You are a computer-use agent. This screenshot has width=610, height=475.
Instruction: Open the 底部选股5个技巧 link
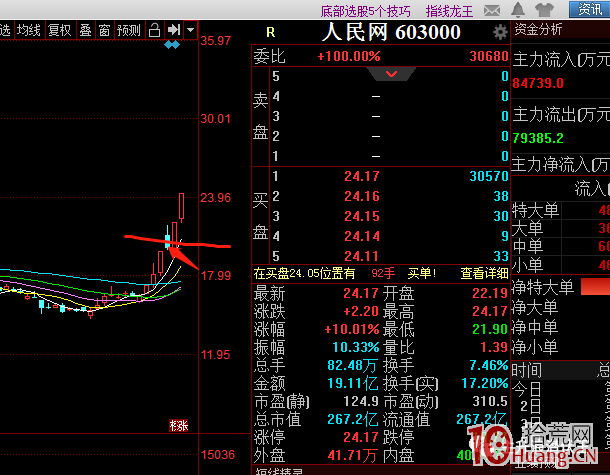365,11
